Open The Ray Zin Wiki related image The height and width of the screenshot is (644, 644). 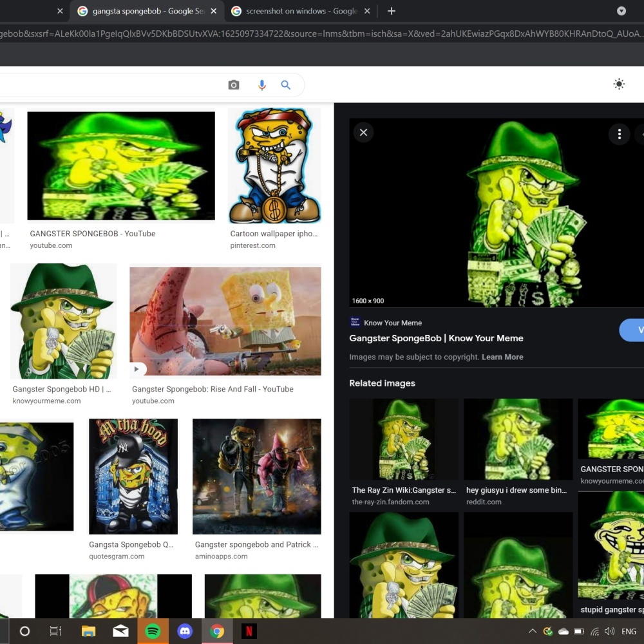[404, 439]
